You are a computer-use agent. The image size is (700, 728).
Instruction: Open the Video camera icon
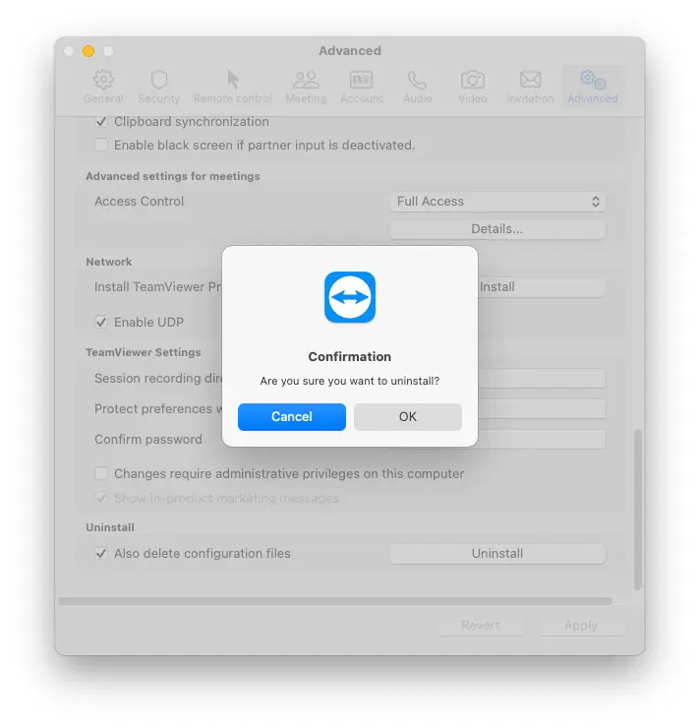473,80
